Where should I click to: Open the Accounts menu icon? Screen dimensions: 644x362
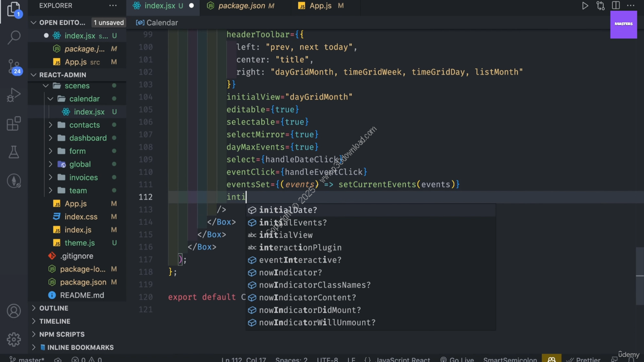tap(14, 311)
